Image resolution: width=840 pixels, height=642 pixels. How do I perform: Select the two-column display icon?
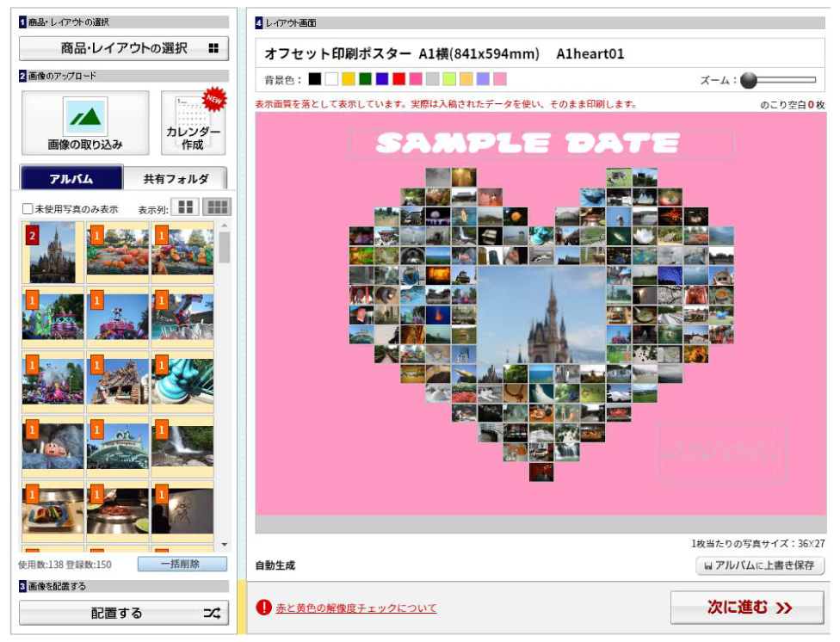pyautogui.click(x=185, y=207)
